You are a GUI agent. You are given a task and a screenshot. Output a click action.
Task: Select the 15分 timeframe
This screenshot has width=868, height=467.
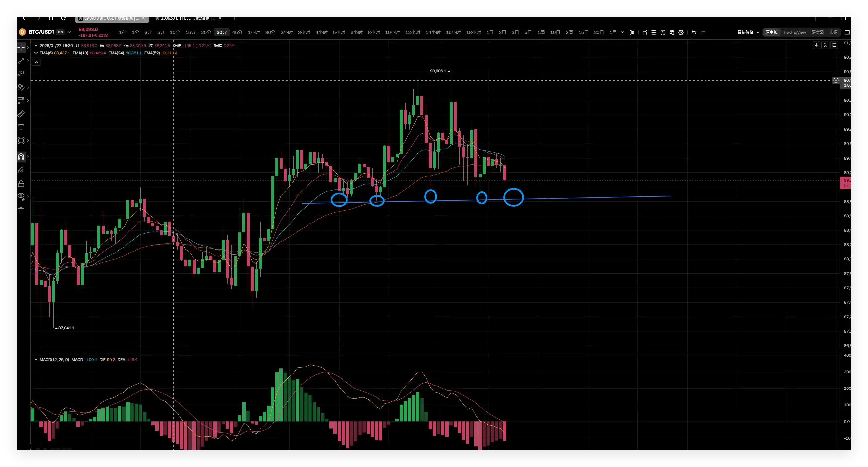click(x=190, y=32)
